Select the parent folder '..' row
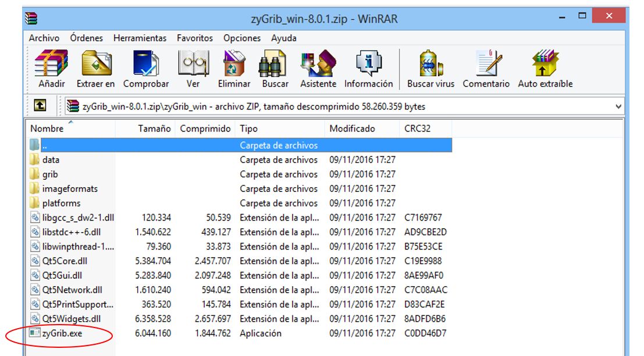Viewport: 644px width, 356px height. [x=240, y=145]
